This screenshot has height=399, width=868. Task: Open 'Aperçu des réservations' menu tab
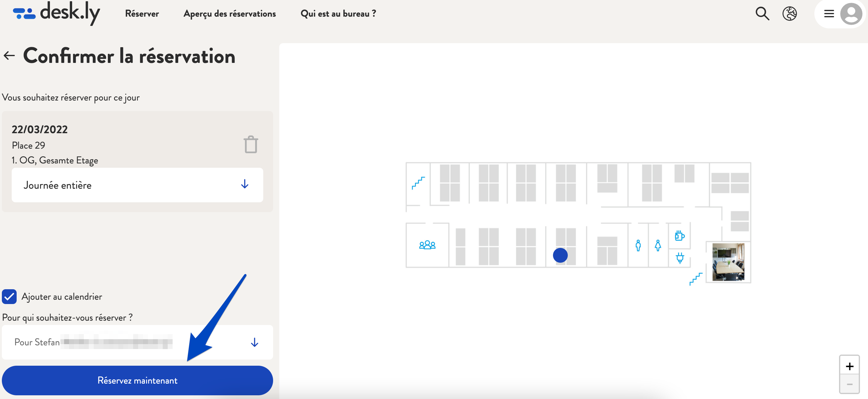[x=230, y=13]
